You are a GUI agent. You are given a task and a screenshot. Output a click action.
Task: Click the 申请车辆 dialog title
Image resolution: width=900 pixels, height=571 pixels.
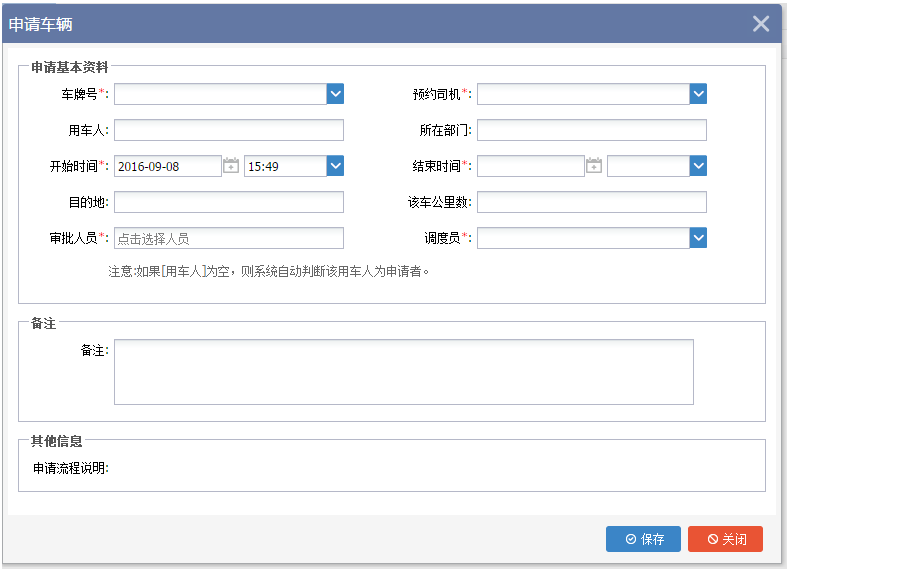tap(40, 24)
